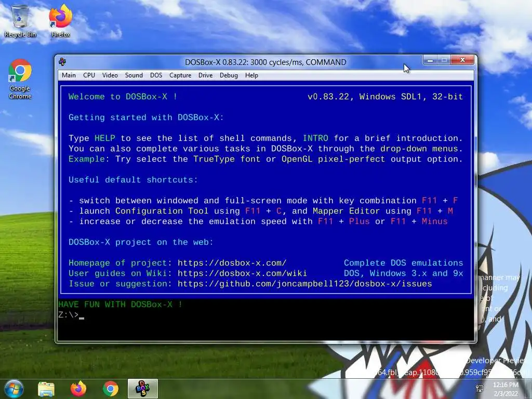532x399 pixels.
Task: Click the DOSBox-X title bar icon
Action: 62,62
